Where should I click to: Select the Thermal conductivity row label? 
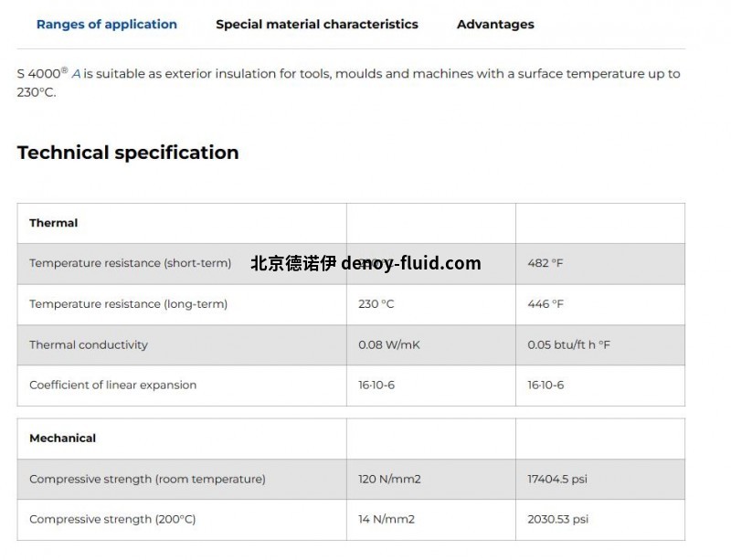click(x=89, y=345)
